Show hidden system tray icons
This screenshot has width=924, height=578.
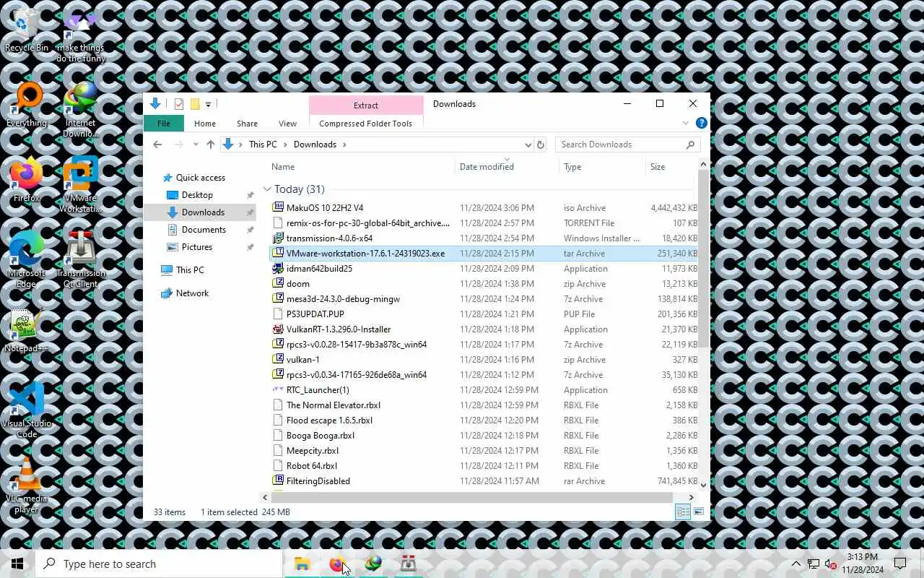[x=796, y=564]
